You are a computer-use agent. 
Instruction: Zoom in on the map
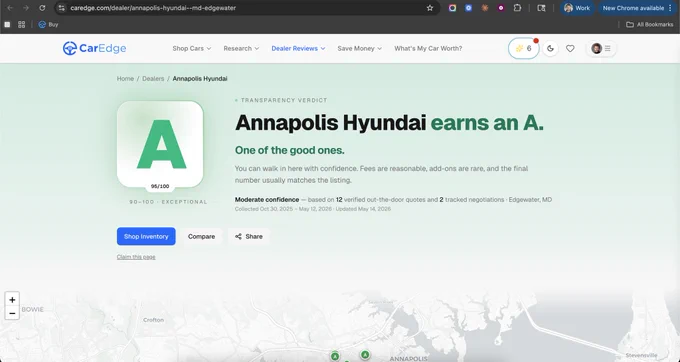[12, 300]
